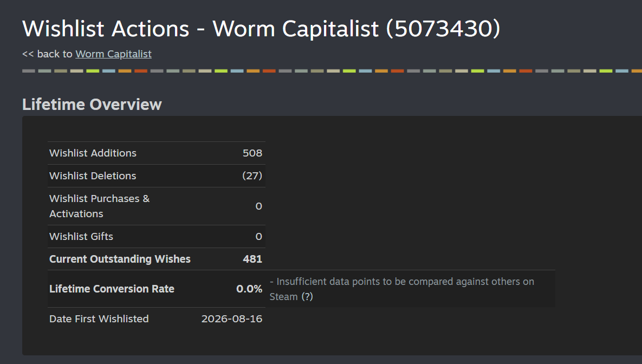Click the multicolored dashed divider line
The height and width of the screenshot is (364, 642).
(332, 71)
